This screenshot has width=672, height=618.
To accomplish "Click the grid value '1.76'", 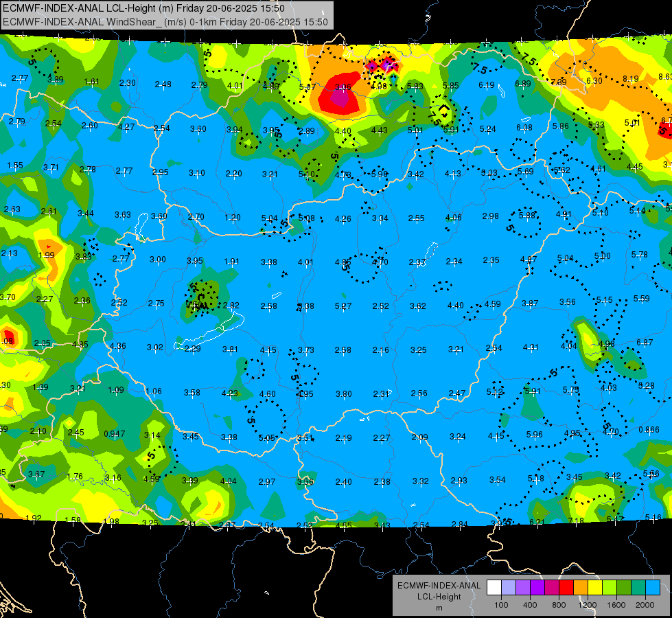I will [x=75, y=477].
